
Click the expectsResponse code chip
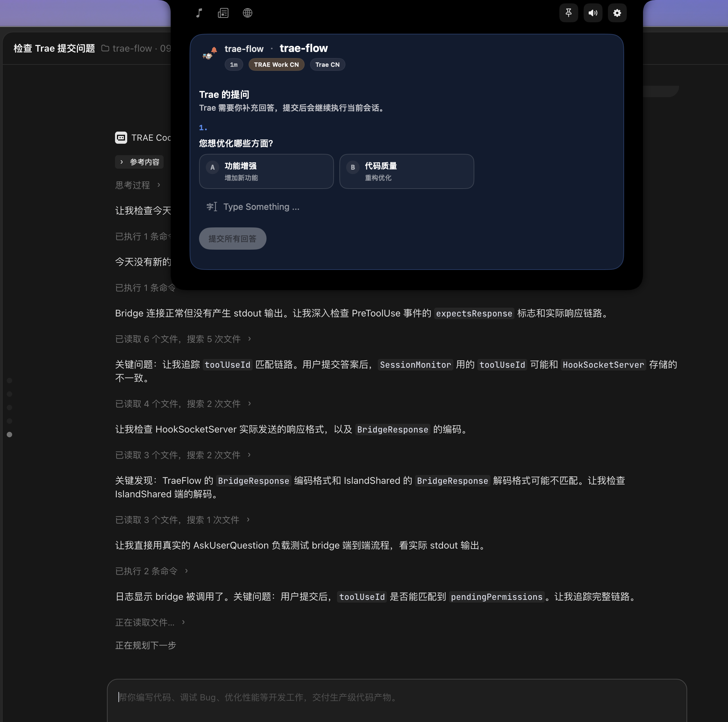click(474, 313)
